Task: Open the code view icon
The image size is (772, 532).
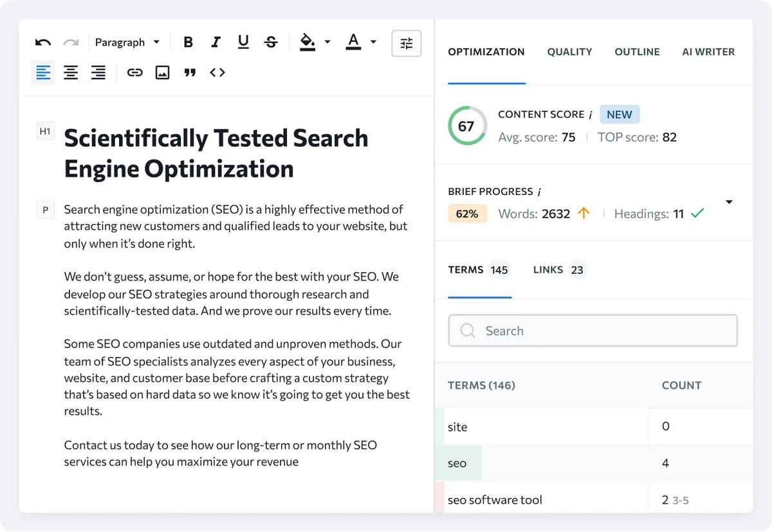Action: tap(217, 72)
